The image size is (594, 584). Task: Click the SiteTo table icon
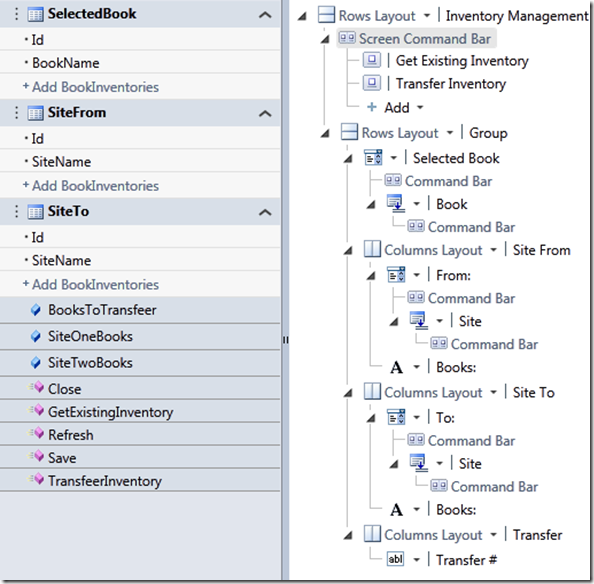click(35, 212)
